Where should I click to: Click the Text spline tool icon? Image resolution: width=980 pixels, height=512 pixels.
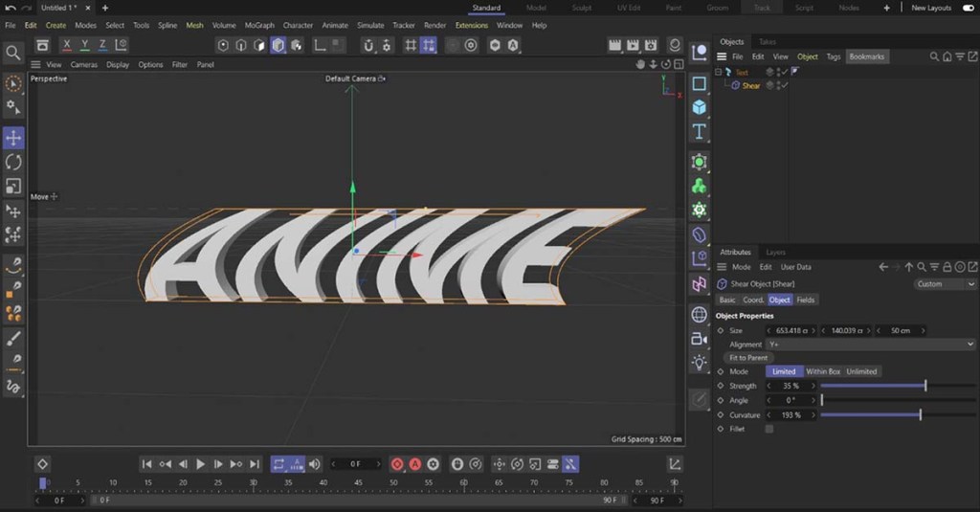700,132
